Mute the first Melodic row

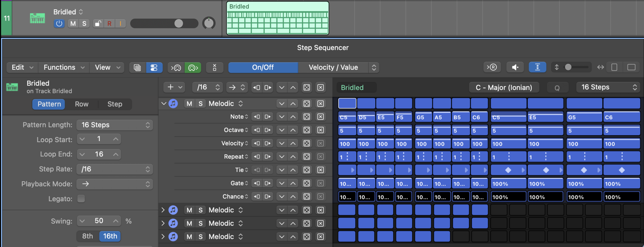click(189, 103)
